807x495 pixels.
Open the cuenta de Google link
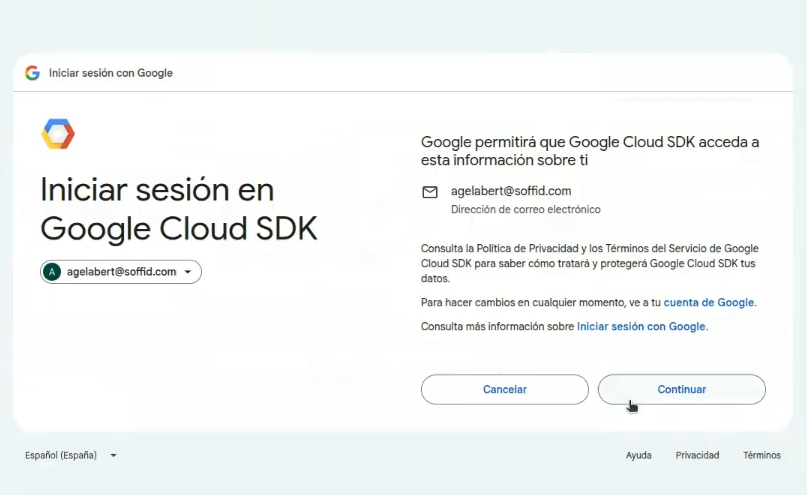(x=709, y=303)
